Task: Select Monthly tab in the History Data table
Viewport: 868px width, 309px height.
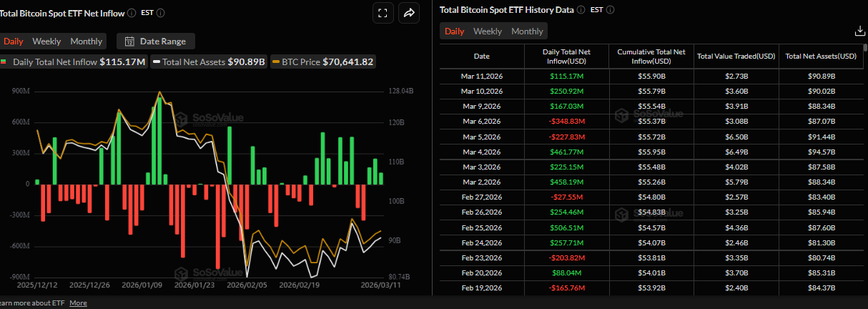Action: pos(527,31)
